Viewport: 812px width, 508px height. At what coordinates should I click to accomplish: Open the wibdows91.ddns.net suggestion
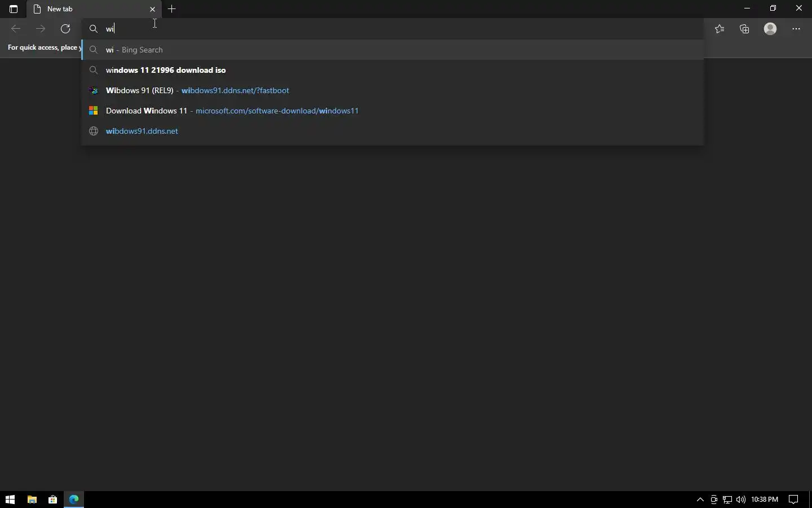tap(393, 131)
